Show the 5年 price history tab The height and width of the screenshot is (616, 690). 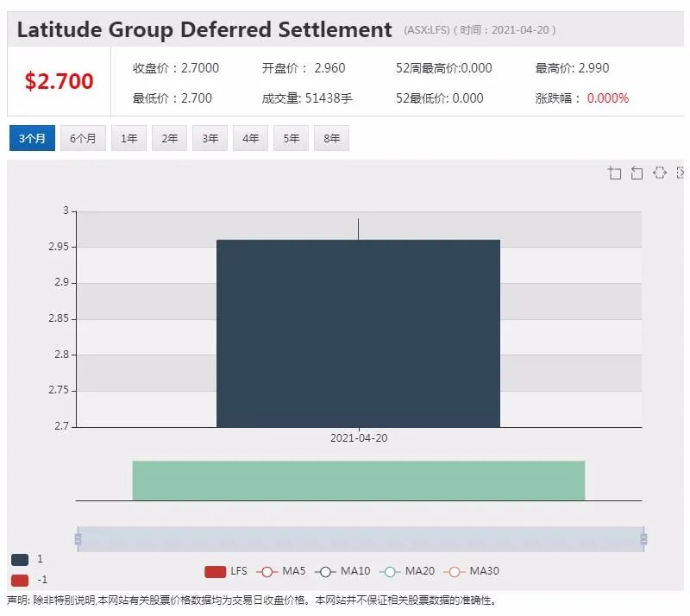coord(291,138)
